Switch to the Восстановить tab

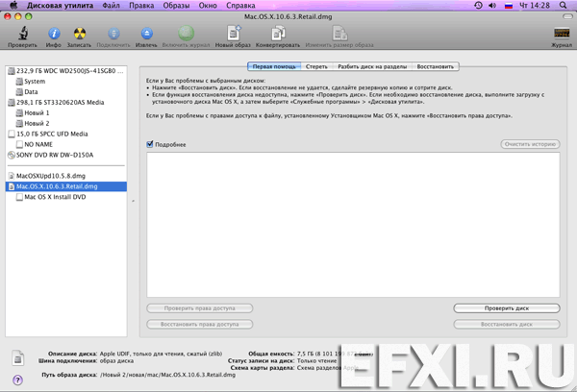[436, 66]
